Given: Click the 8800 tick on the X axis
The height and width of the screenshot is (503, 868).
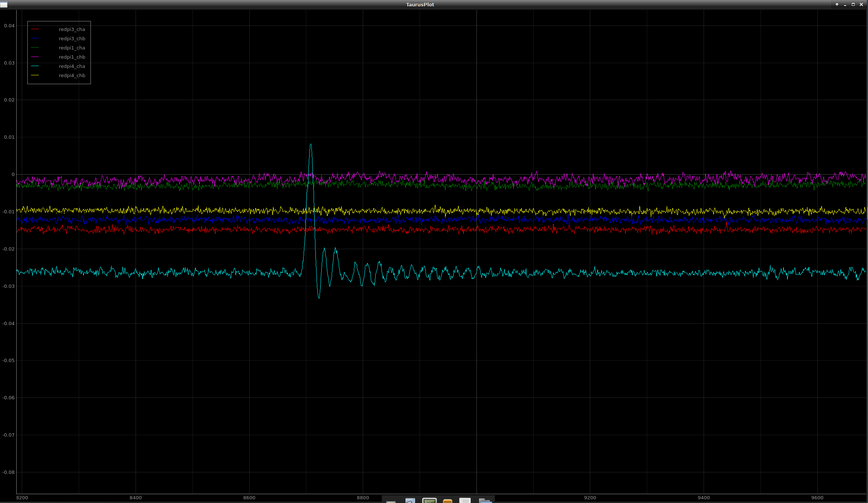Looking at the screenshot, I should coord(363,497).
